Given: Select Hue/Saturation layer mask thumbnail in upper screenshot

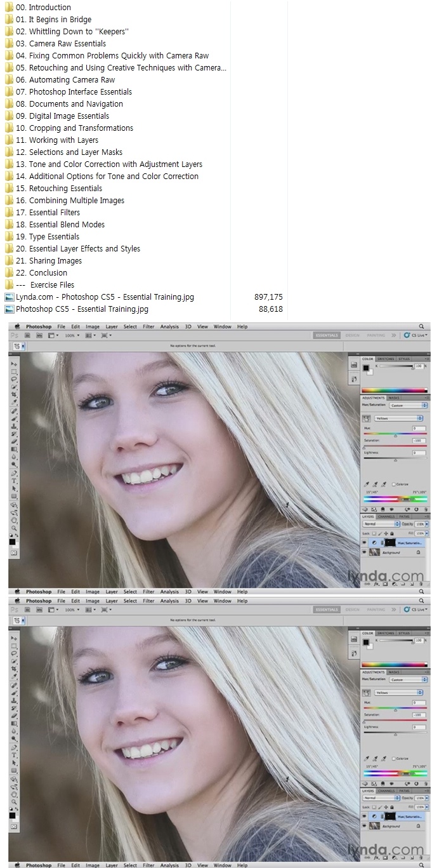Looking at the screenshot, I should [390, 543].
